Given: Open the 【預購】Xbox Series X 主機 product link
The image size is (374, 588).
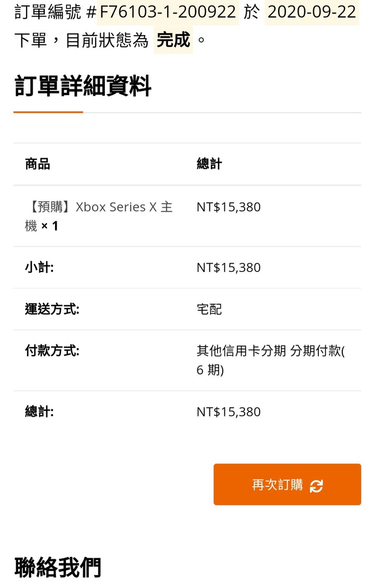Looking at the screenshot, I should pyautogui.click(x=99, y=216).
